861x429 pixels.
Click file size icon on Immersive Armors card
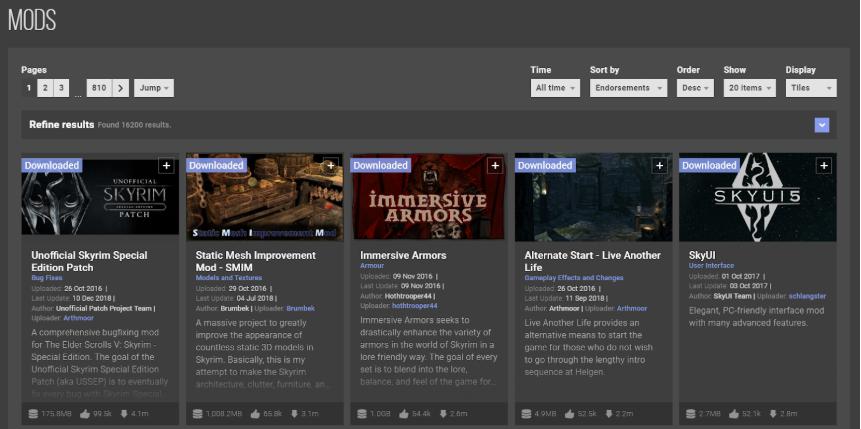(362, 414)
